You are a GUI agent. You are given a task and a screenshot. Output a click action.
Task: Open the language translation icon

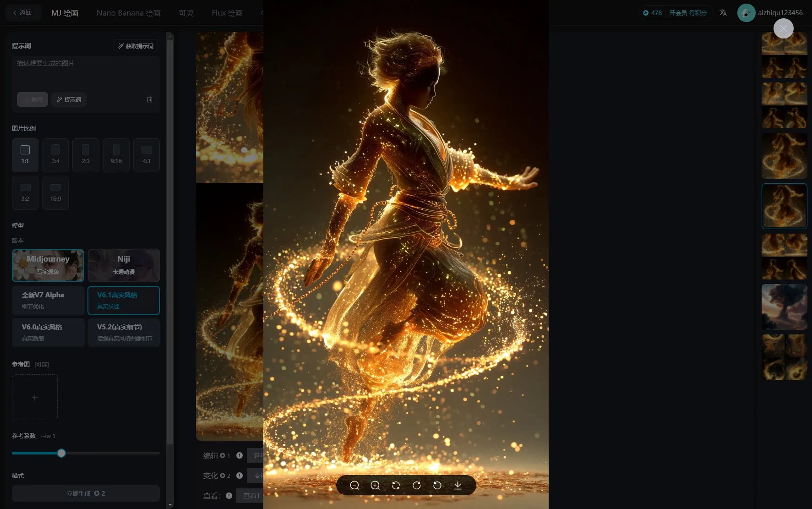[x=723, y=13]
